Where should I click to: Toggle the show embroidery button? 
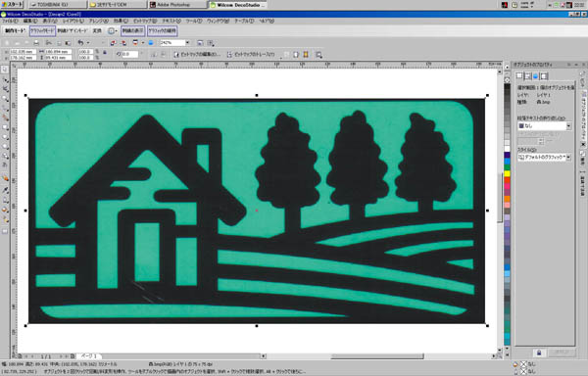133,30
